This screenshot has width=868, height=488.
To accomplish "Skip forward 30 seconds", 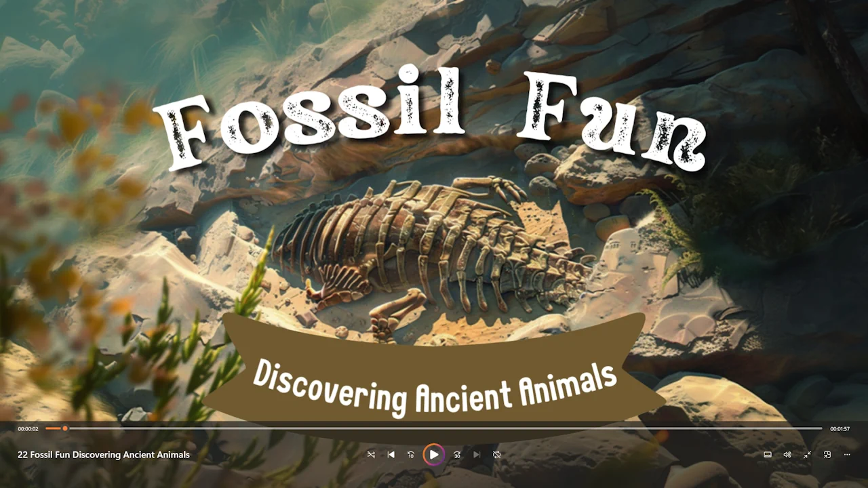I will 457,455.
